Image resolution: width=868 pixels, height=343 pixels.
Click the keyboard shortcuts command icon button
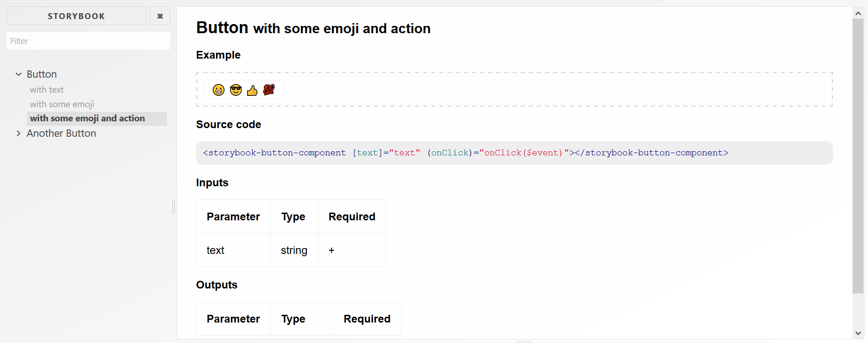coord(160,16)
